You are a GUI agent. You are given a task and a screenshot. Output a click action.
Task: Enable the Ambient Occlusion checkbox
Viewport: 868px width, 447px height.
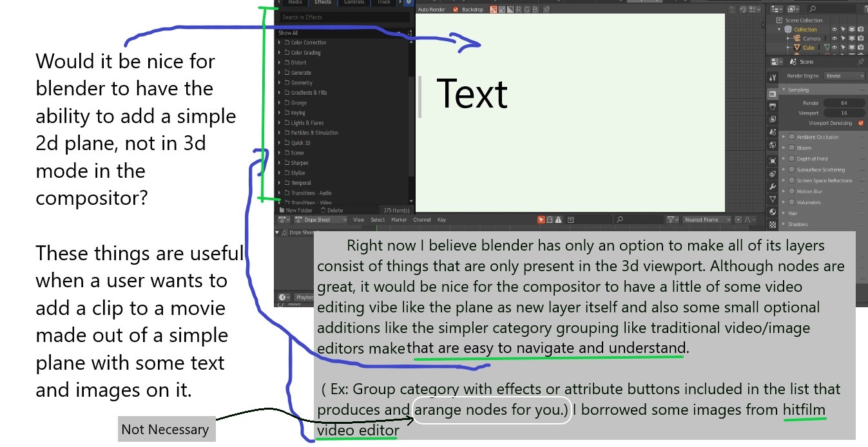[791, 137]
